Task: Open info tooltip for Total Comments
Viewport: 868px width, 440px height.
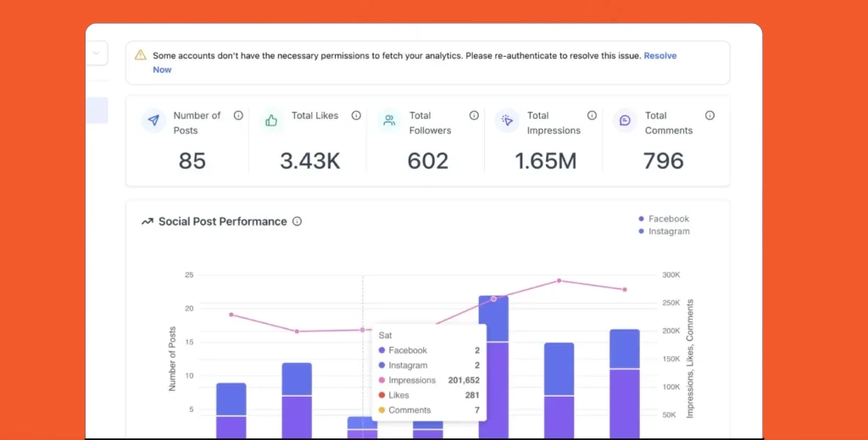Action: pos(709,115)
